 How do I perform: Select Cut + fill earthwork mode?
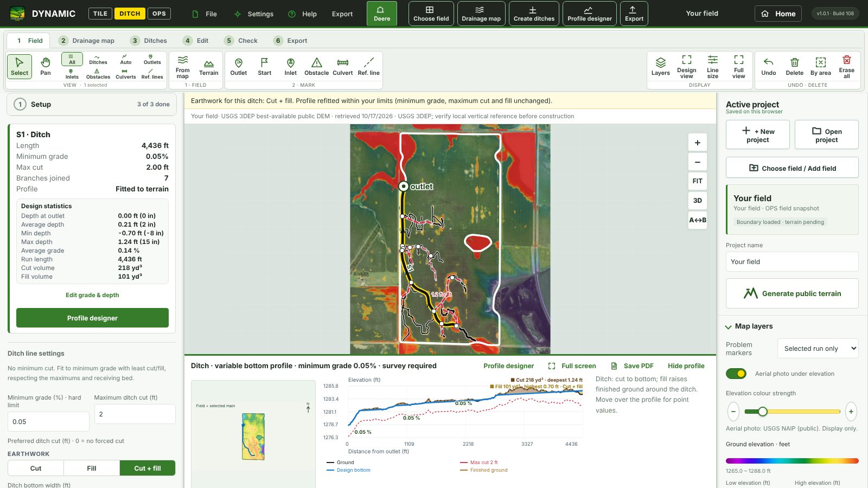(x=148, y=468)
